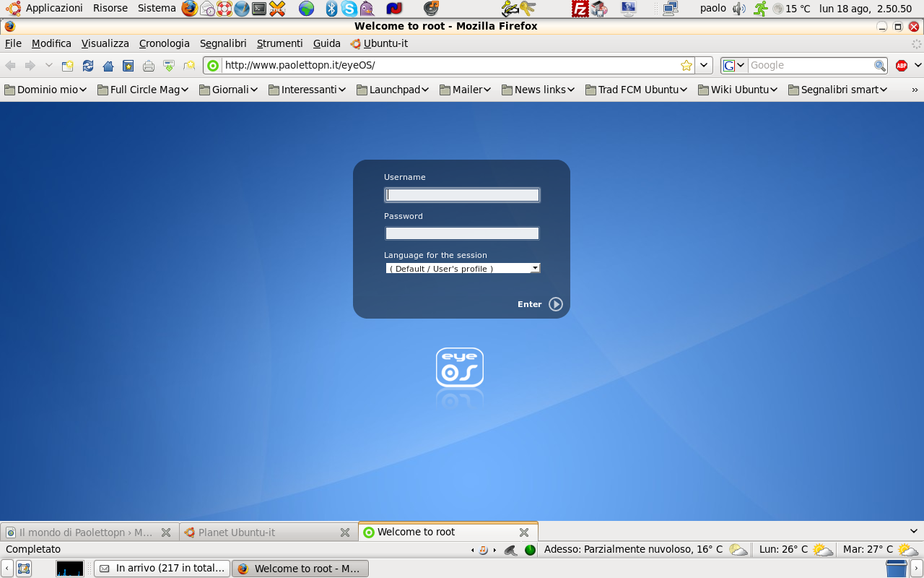Click the Firefox launcher in the top panel
Viewport: 924px width, 578px height.
(x=189, y=9)
